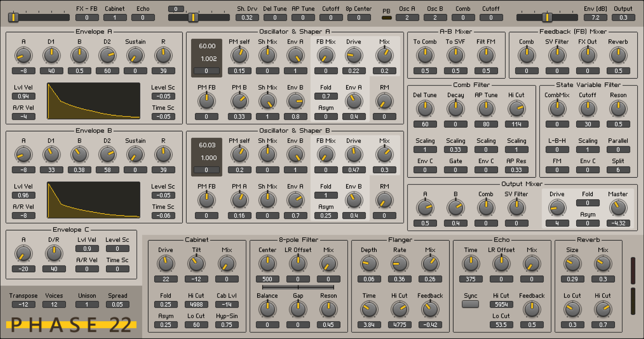Select the Split value field showing 6
This screenshot has width=644, height=339.
(618, 170)
